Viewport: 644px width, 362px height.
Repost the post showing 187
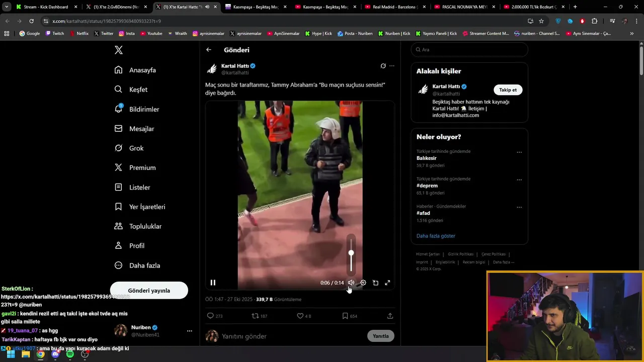[x=259, y=316]
